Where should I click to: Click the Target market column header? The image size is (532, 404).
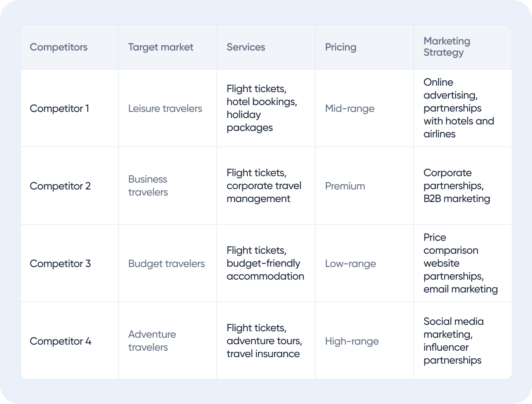(160, 47)
